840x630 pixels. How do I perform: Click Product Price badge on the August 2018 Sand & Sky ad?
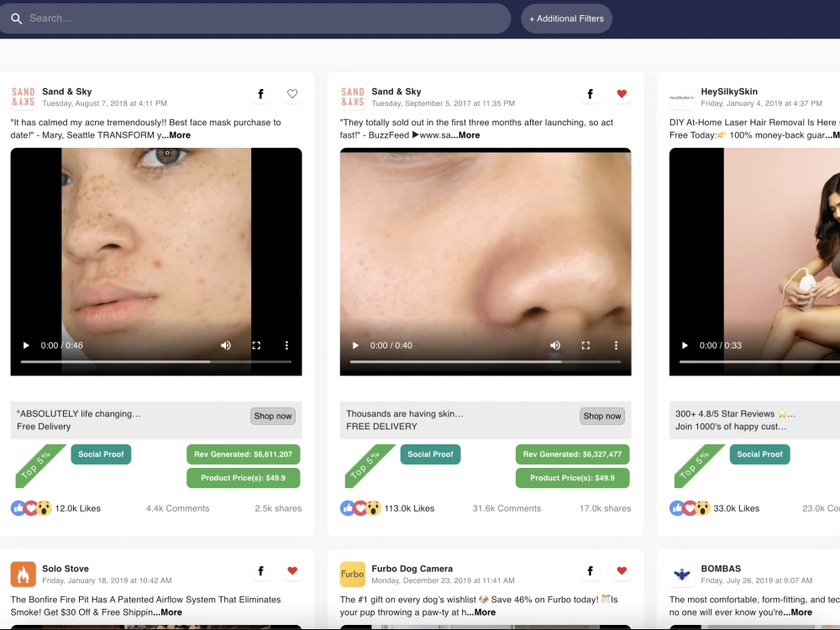coord(244,478)
